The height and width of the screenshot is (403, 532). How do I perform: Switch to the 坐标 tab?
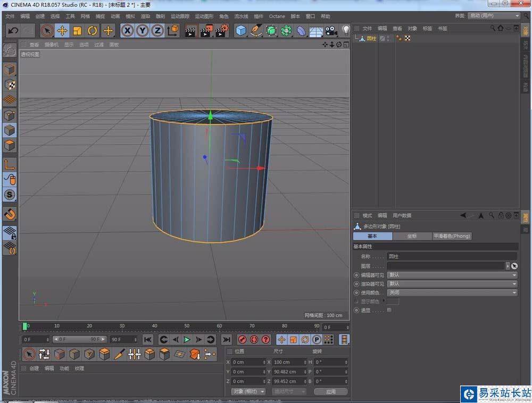[x=411, y=236]
